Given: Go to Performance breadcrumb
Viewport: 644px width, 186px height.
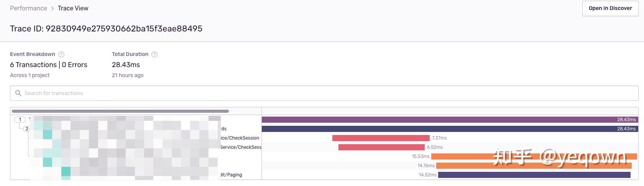Looking at the screenshot, I should click(x=28, y=8).
